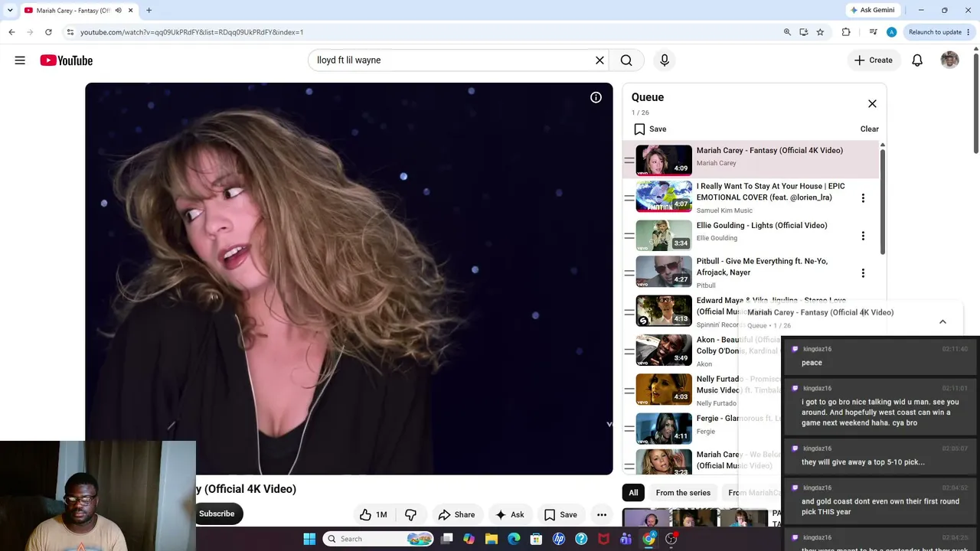
Task: Reload the page in Chrome
Action: (48, 32)
